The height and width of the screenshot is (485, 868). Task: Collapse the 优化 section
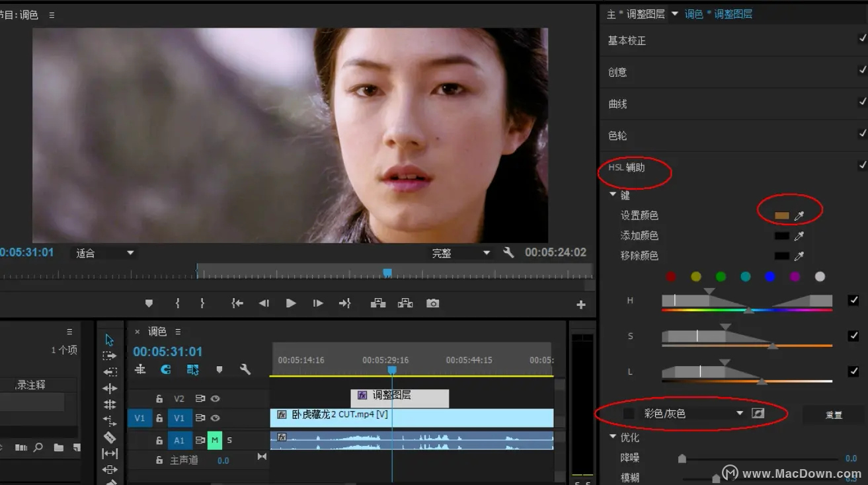pyautogui.click(x=613, y=437)
